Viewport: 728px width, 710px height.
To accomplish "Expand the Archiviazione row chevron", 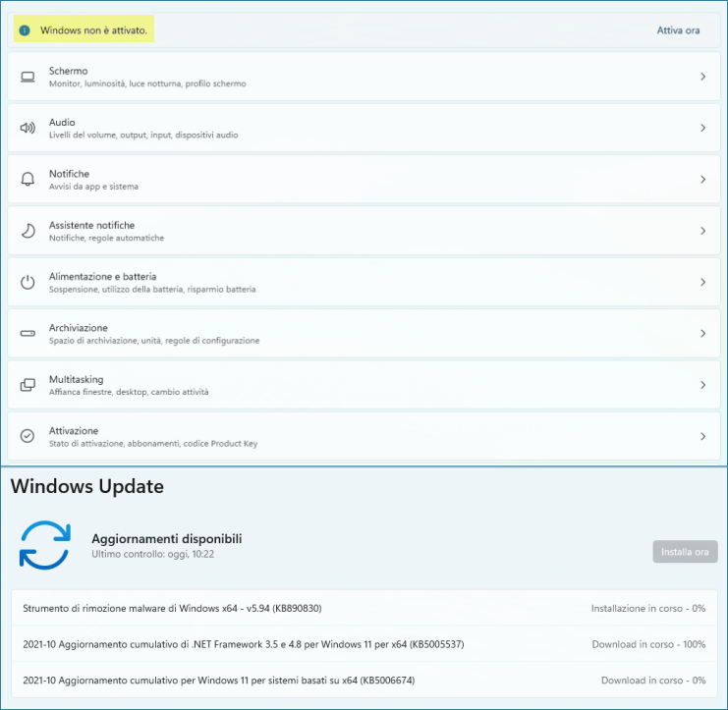I will coord(702,333).
